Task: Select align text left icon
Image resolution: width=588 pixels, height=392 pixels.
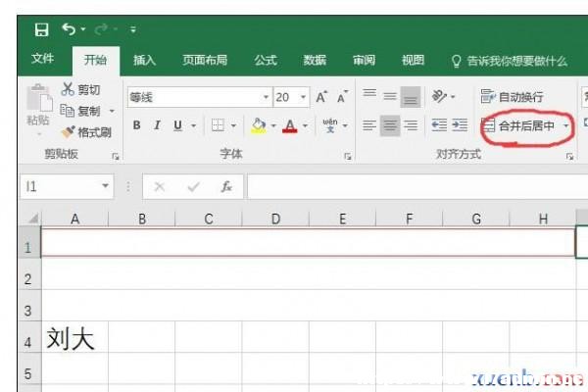Action: point(369,125)
